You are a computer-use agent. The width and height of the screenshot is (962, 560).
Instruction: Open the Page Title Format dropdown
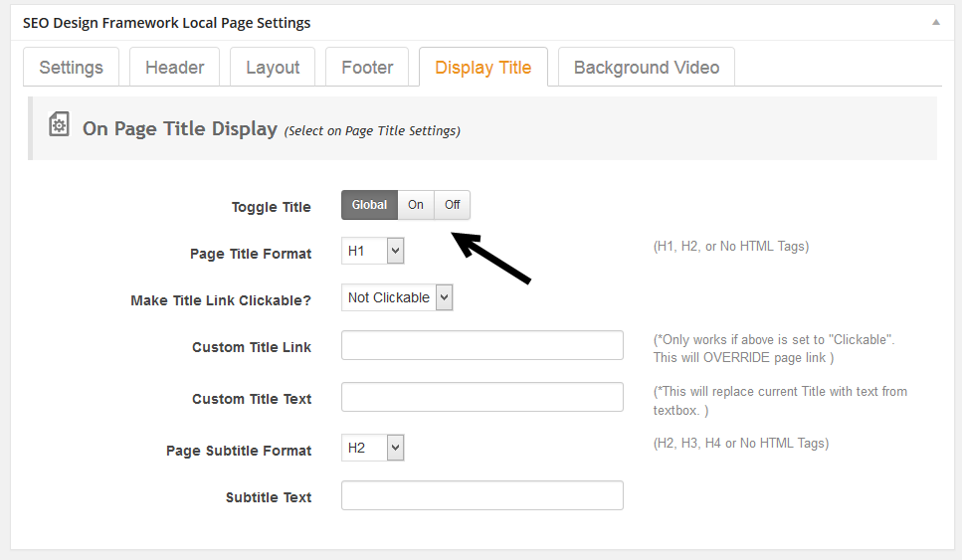pos(372,251)
